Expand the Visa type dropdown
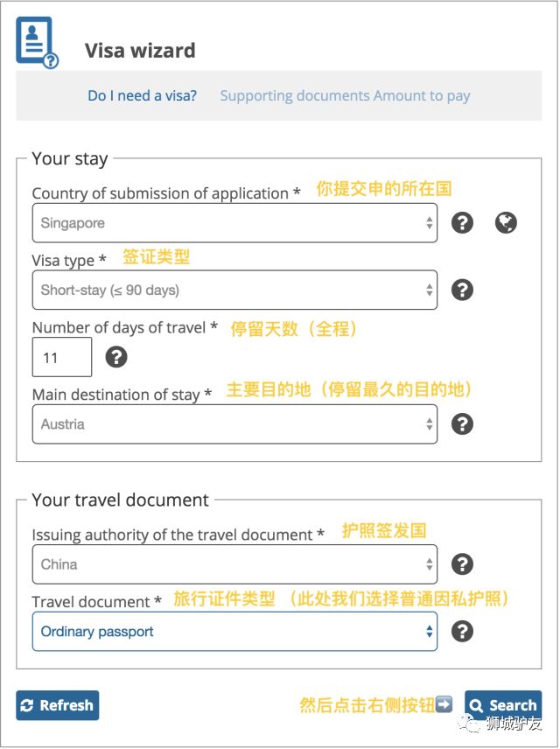The height and width of the screenshot is (749, 560). (234, 290)
